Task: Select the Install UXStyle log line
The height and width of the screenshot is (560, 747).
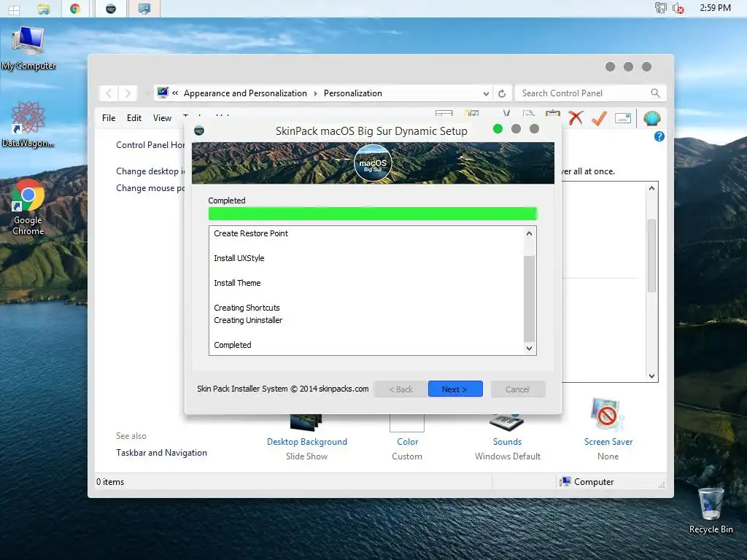Action: click(239, 258)
